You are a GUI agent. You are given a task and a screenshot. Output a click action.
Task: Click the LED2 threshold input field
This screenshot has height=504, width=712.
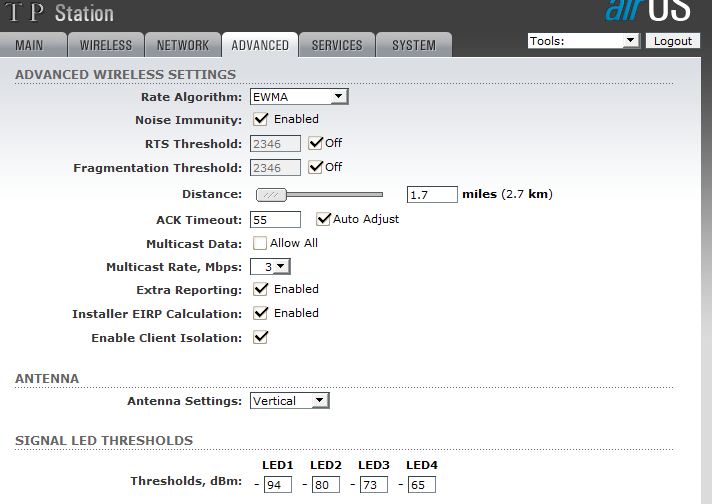click(326, 484)
